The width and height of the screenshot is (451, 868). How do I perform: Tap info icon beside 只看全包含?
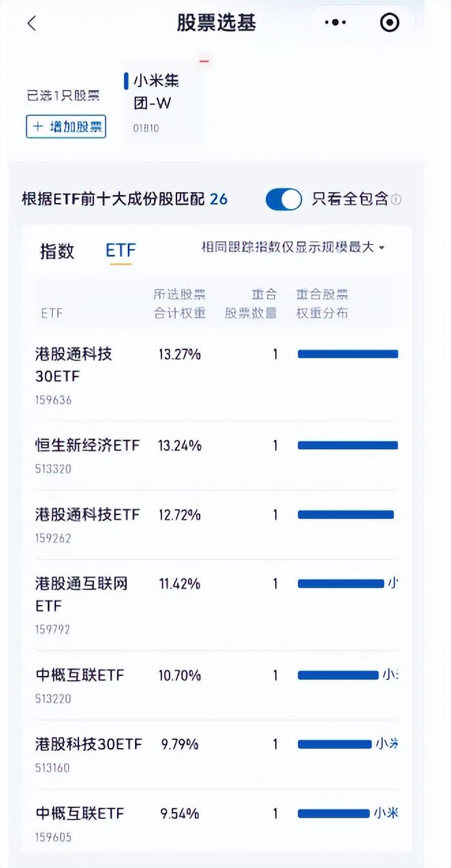coord(396,200)
